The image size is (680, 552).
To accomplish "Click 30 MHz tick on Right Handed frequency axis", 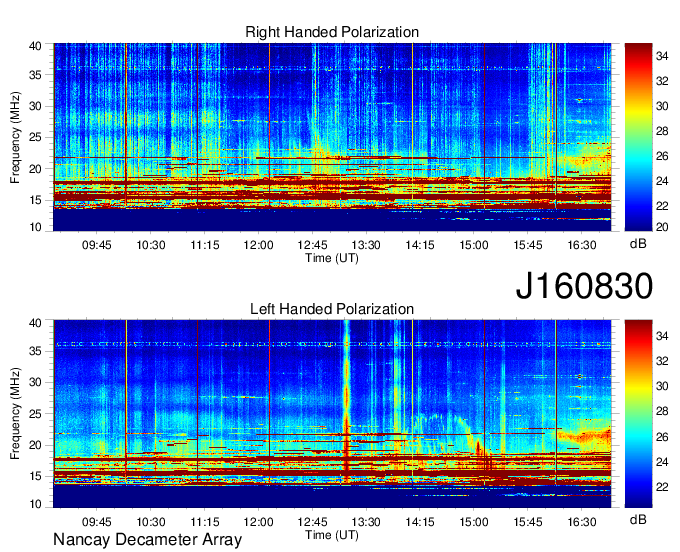I will (x=35, y=106).
